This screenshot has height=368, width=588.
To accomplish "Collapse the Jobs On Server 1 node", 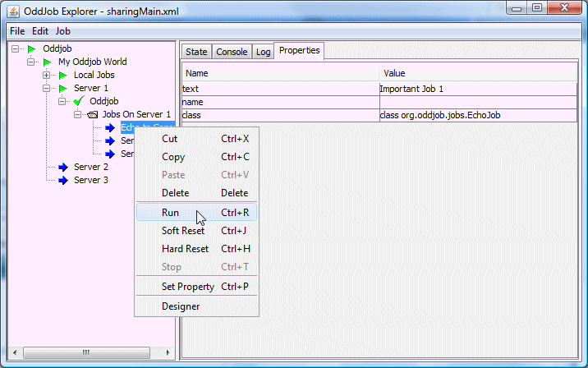I will pyautogui.click(x=78, y=114).
